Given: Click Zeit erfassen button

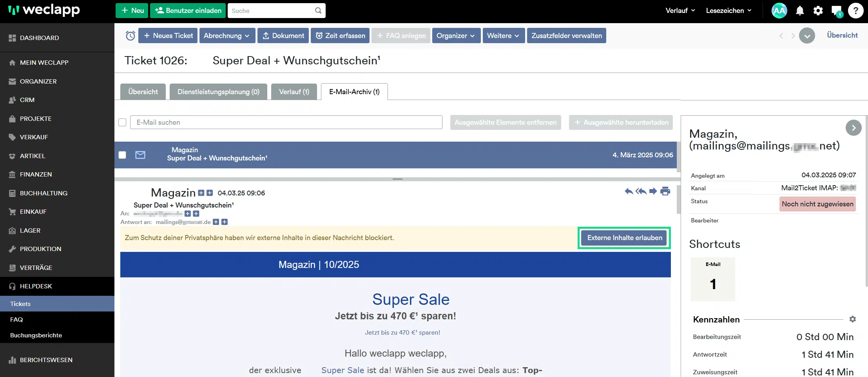Looking at the screenshot, I should pos(340,36).
